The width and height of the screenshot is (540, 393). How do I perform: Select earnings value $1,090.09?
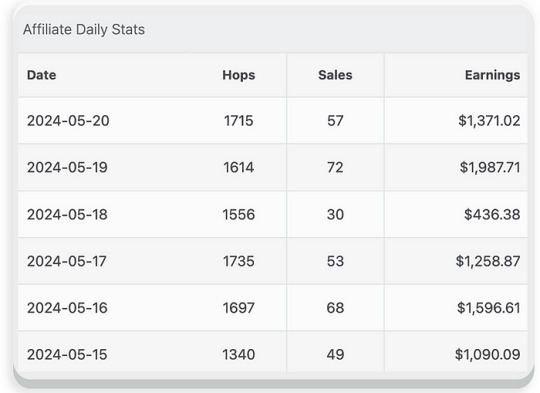pyautogui.click(x=488, y=354)
